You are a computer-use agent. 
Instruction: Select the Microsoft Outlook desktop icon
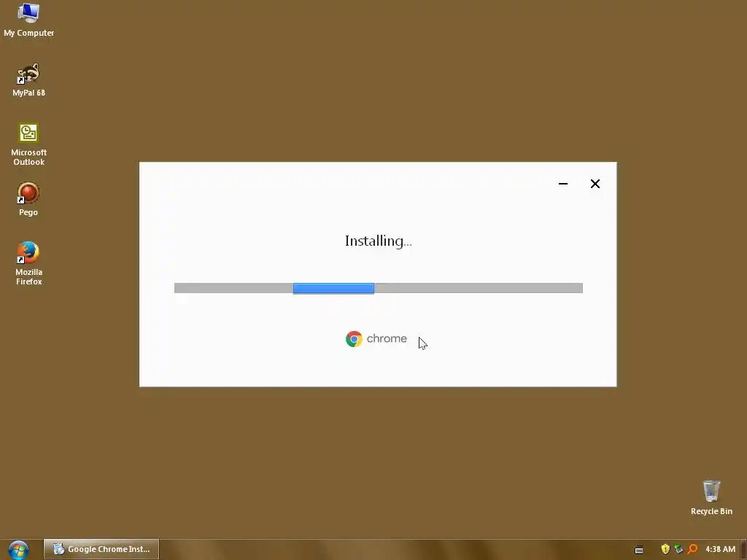[28, 144]
